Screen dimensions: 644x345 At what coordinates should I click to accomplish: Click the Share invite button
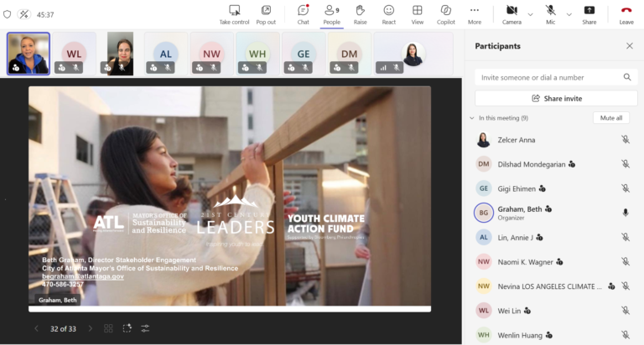556,99
